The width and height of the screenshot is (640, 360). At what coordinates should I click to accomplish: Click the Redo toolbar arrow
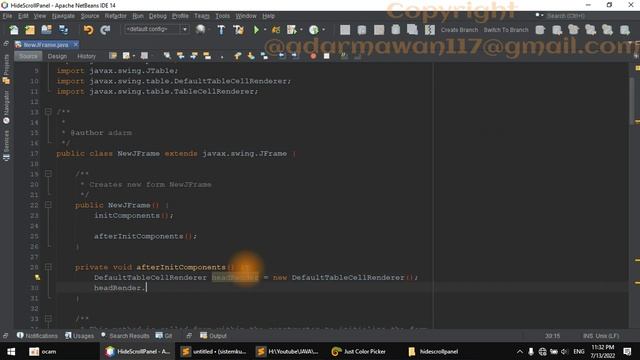pyautogui.click(x=105, y=30)
